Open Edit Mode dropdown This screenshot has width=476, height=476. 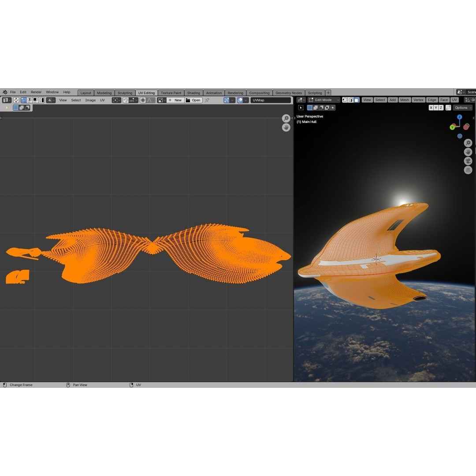pyautogui.click(x=324, y=100)
